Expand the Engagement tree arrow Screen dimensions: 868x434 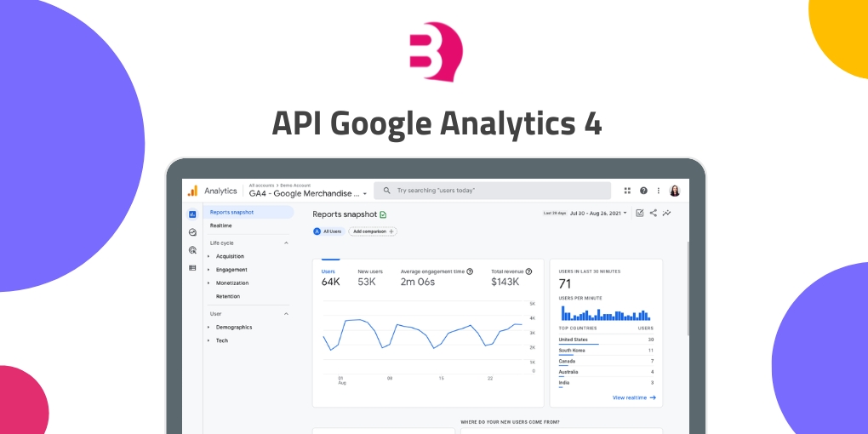[208, 270]
